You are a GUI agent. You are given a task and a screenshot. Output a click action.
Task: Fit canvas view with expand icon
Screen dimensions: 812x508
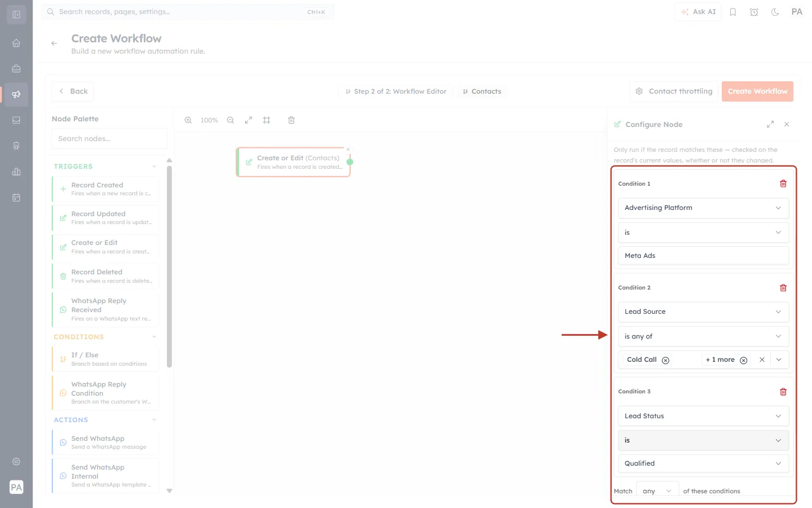[249, 120]
